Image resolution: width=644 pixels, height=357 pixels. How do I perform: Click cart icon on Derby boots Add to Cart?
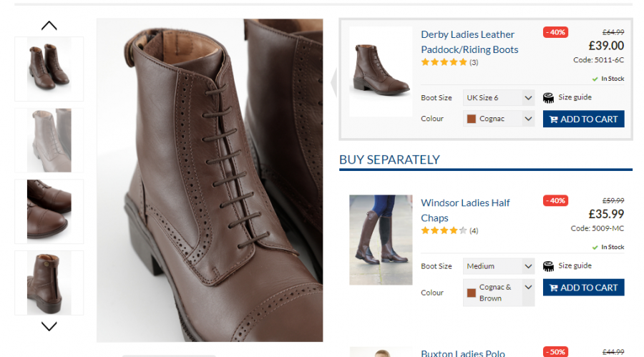click(x=552, y=119)
